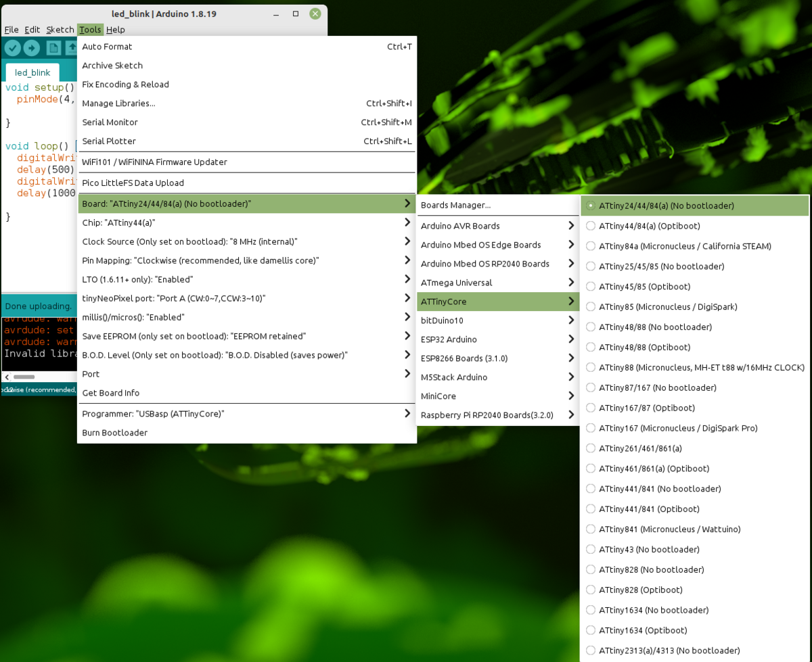Viewport: 812px width, 662px height.
Task: Choose ATtiny88 Micronucleus MH-ET t88 board
Action: [695, 367]
